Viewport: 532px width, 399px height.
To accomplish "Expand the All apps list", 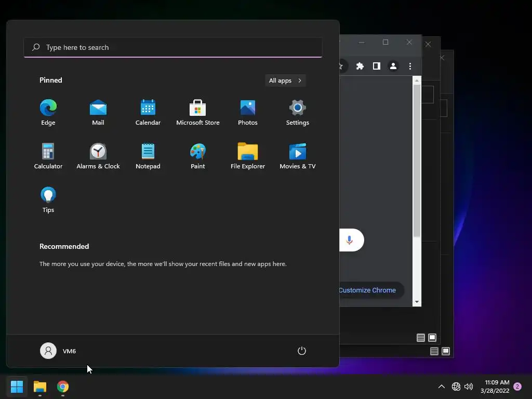I will pyautogui.click(x=285, y=81).
